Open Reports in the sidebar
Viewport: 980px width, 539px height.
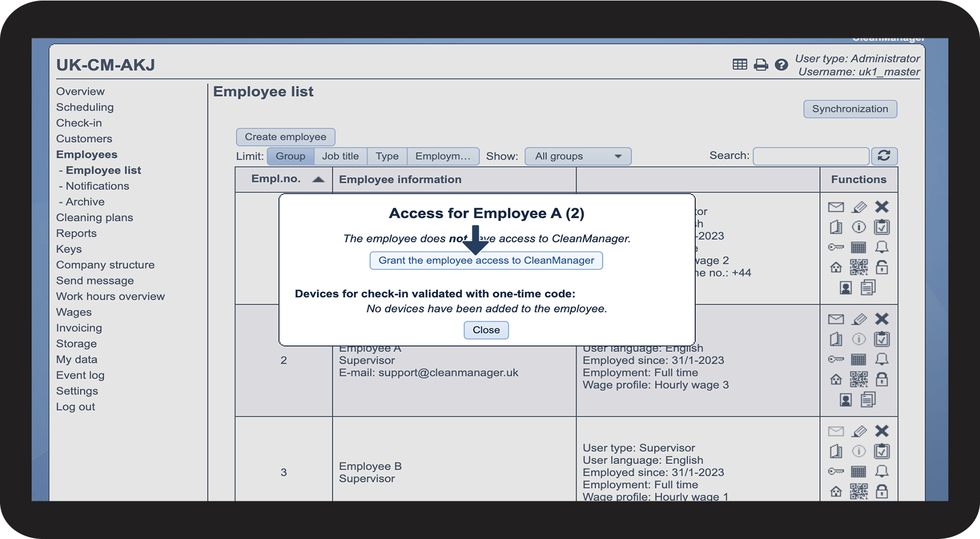pyautogui.click(x=77, y=233)
